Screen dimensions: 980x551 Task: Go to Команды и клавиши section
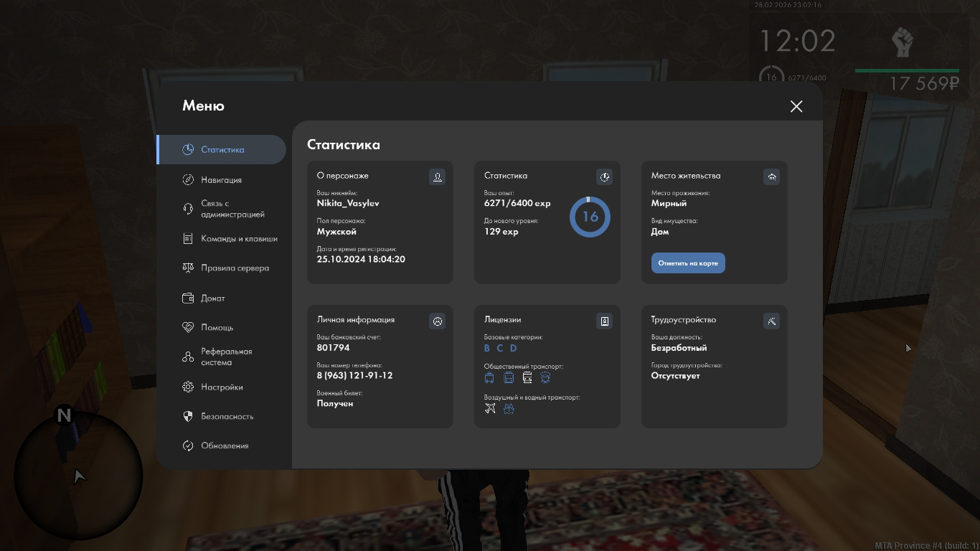[238, 239]
